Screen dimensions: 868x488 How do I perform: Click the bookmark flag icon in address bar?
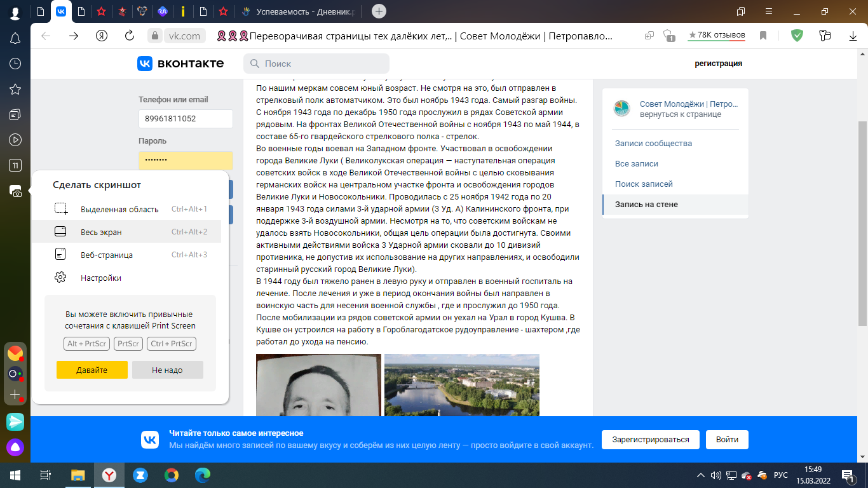[x=763, y=36]
